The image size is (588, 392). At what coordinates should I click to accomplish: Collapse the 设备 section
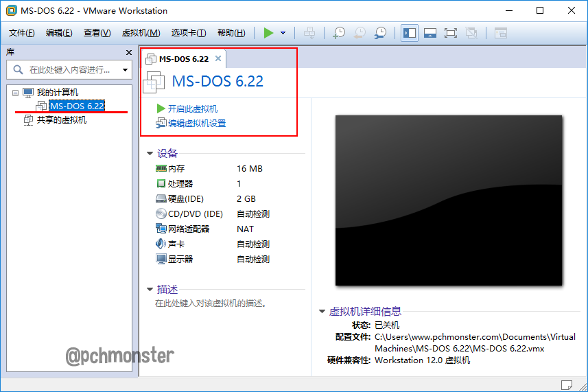pos(150,153)
